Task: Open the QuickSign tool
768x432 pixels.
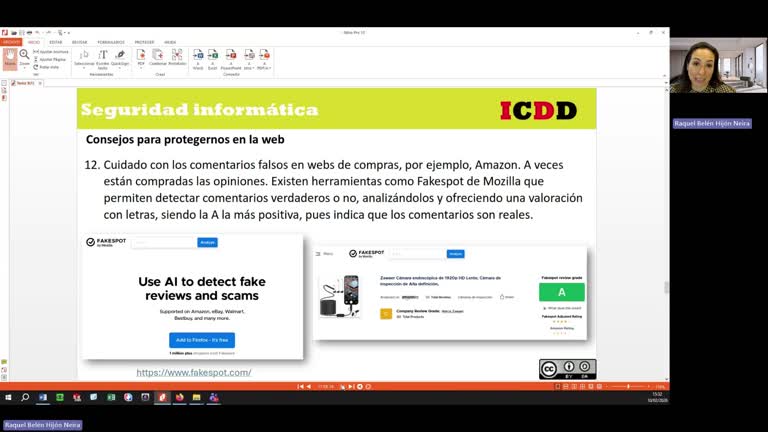Action: pyautogui.click(x=120, y=58)
